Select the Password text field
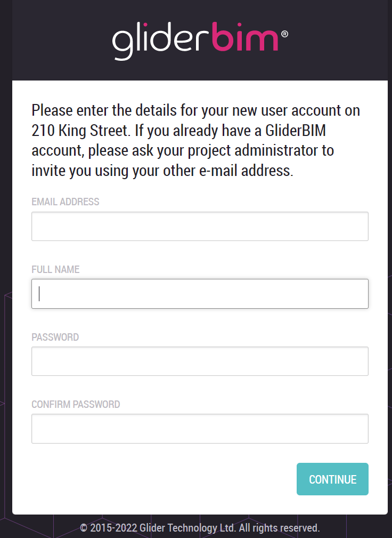The height and width of the screenshot is (538, 392). (200, 361)
